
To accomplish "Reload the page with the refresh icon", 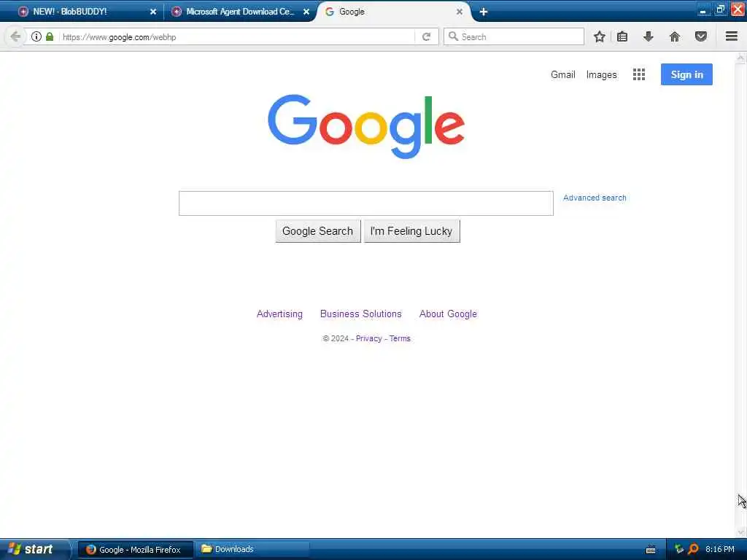I will coord(426,36).
